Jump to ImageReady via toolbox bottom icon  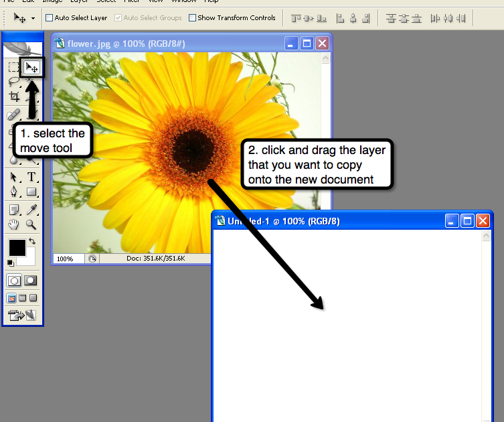point(22,315)
